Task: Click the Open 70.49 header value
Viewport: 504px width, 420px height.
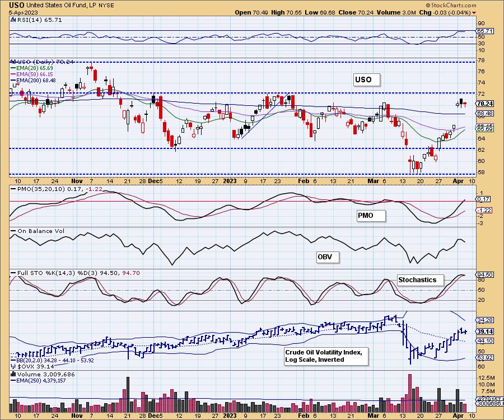Action: [251, 12]
